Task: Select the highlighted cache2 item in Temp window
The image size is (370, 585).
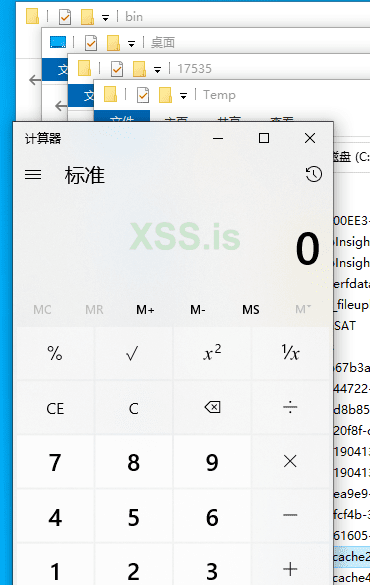Action: click(351, 556)
